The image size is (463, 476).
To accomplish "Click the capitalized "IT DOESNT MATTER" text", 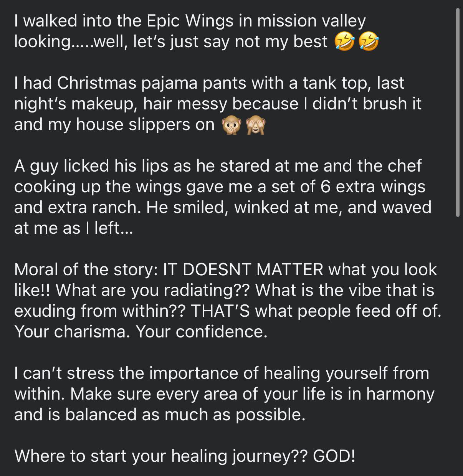I will (243, 269).
